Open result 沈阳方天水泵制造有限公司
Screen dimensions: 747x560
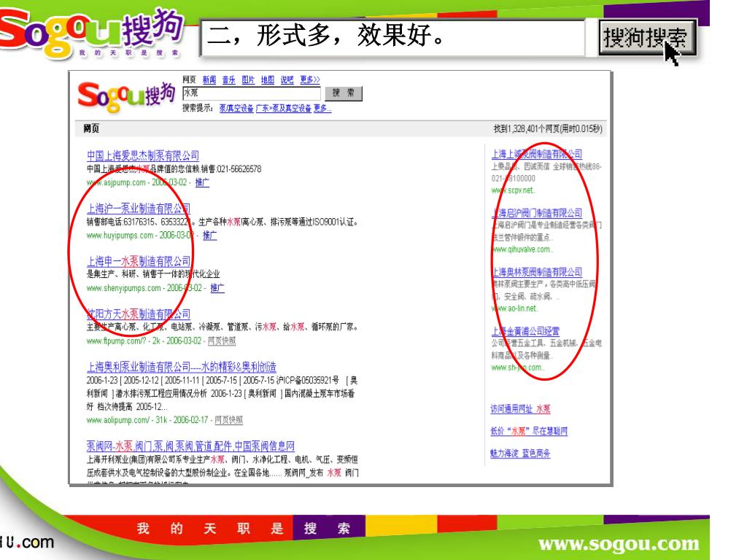click(x=139, y=314)
